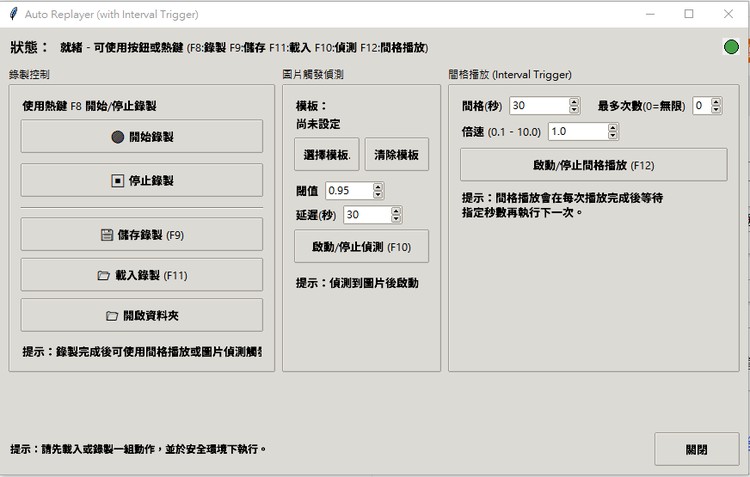750x477 pixels.
Task: Increase the 間格(秒) interval spinner
Action: (x=574, y=101)
